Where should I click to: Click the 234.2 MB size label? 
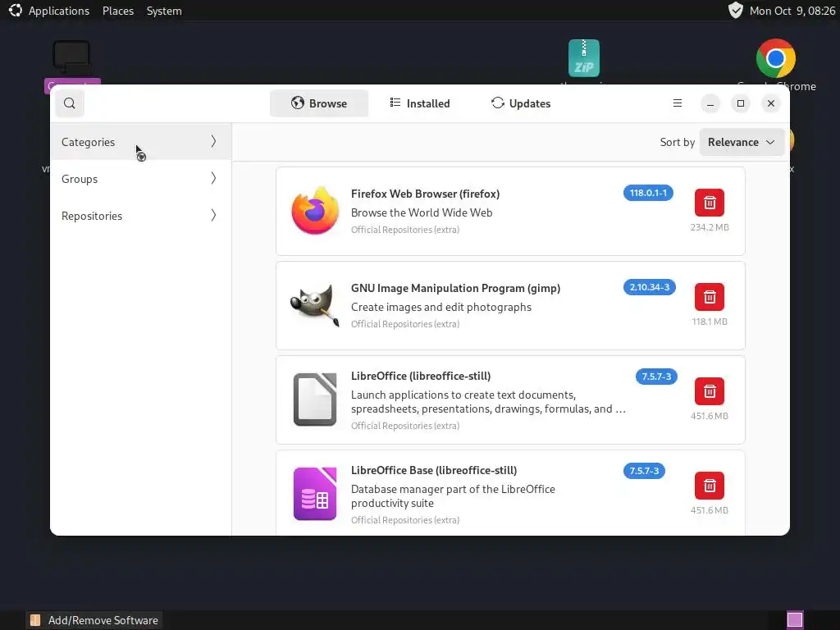(x=710, y=227)
